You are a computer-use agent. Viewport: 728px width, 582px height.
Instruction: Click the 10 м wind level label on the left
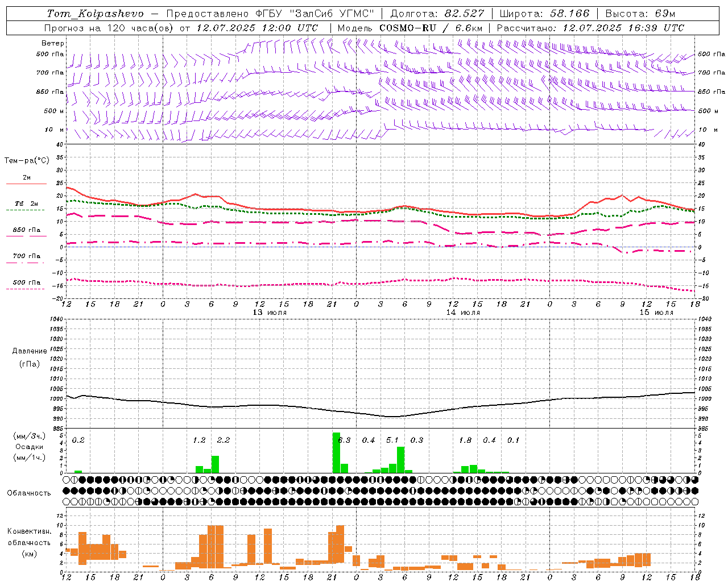click(x=55, y=130)
